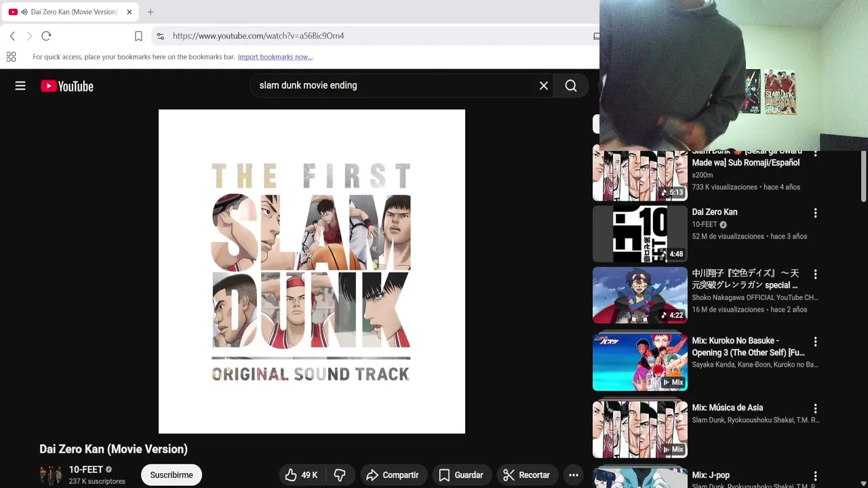Viewport: 868px width, 488px height.
Task: Click the browser forward arrow
Action: point(29,36)
